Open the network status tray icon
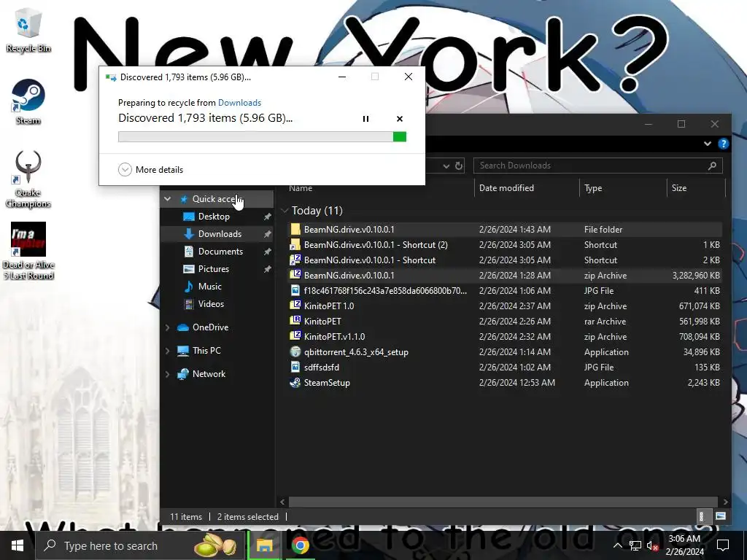This screenshot has height=560, width=747. 635,545
